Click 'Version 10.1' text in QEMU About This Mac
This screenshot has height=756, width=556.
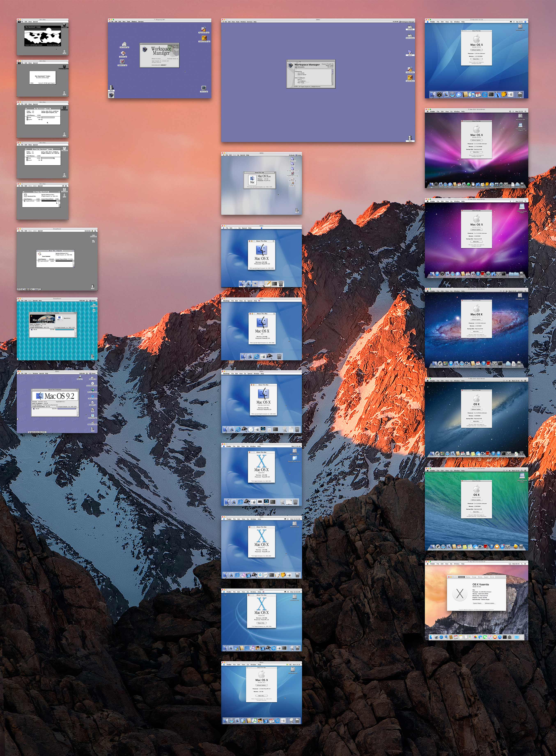262,548
